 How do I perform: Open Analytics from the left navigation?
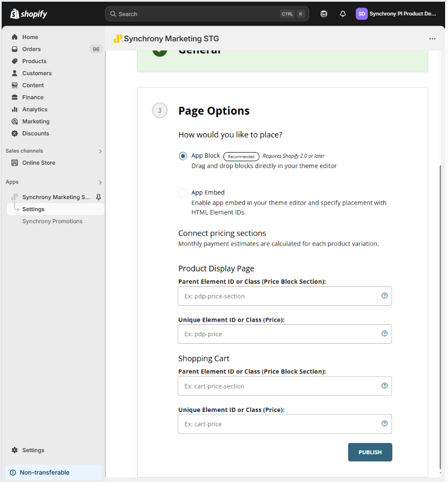(35, 110)
